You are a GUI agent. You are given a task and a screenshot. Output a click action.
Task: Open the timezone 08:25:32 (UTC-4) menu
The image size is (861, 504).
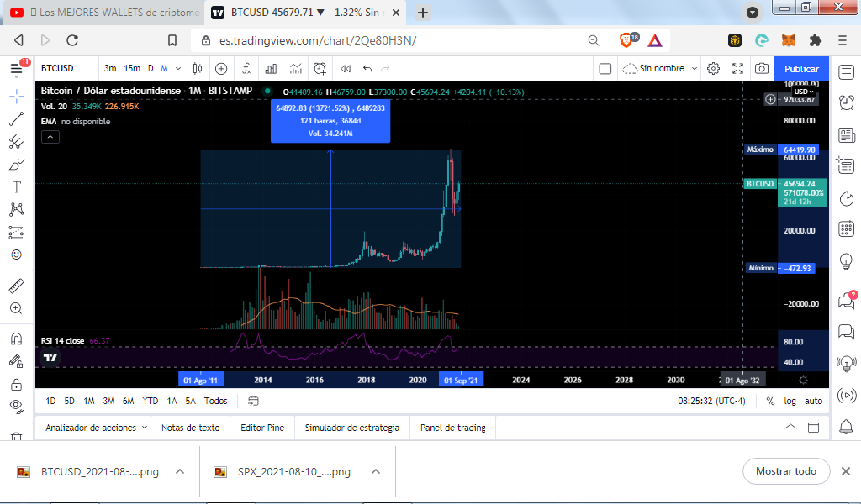(711, 401)
